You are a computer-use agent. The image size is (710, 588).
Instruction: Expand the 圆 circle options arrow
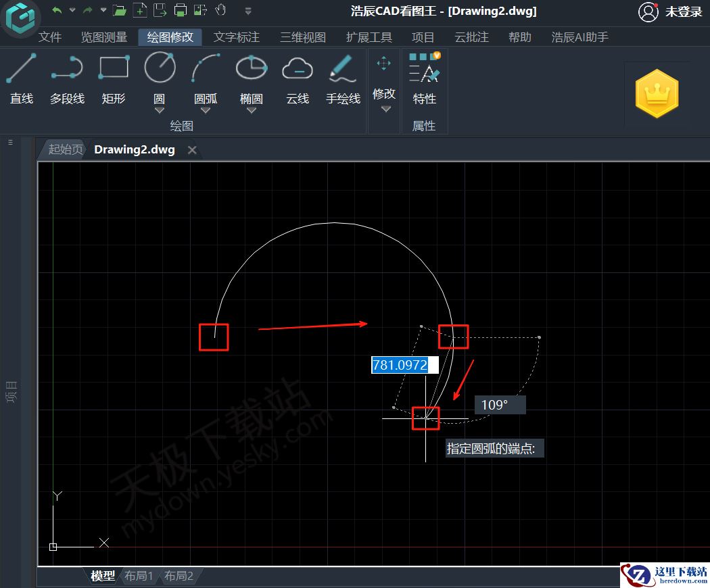[x=160, y=110]
